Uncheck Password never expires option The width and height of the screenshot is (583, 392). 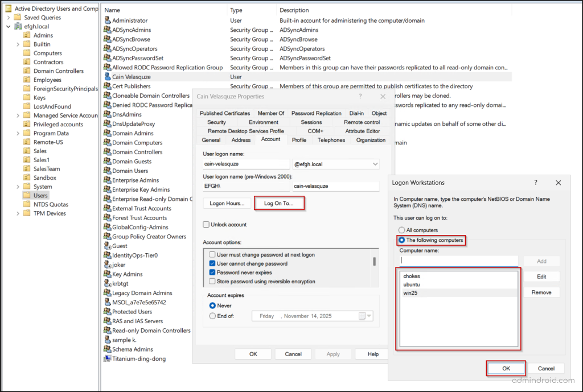212,273
